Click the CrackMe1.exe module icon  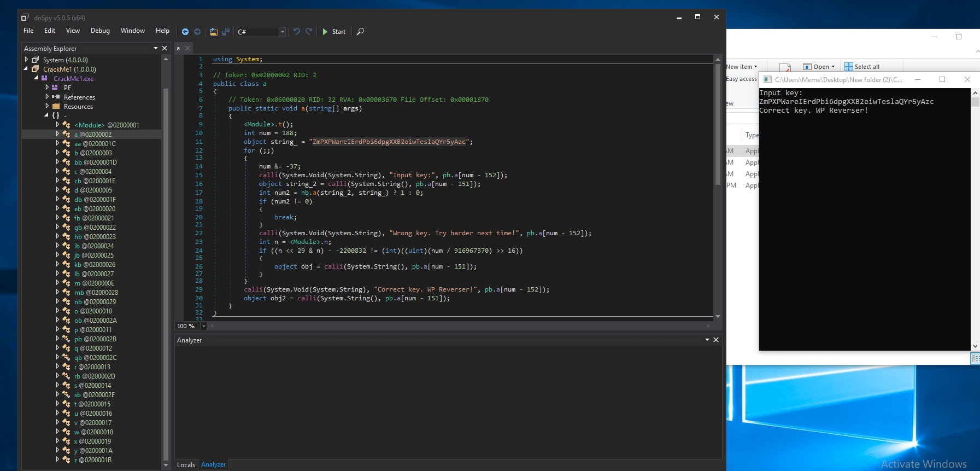[x=45, y=78]
